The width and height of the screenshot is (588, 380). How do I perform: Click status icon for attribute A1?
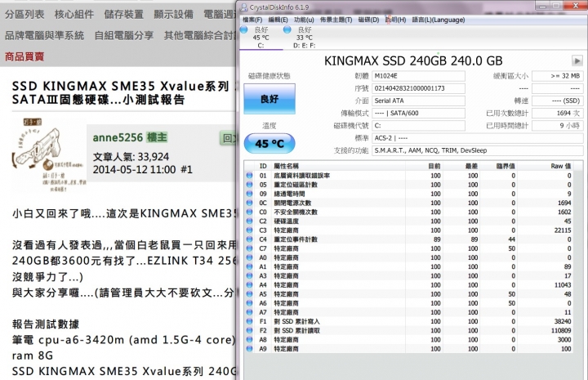[x=249, y=266]
